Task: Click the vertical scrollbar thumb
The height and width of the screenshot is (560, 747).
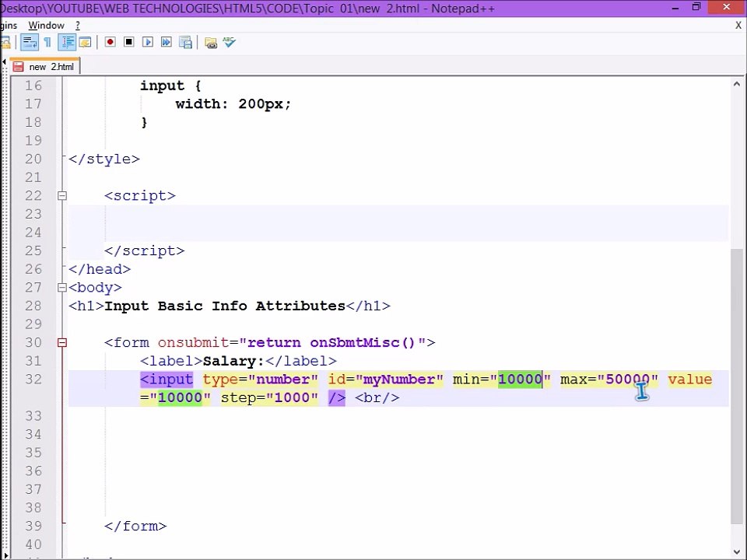Action: pos(737,386)
